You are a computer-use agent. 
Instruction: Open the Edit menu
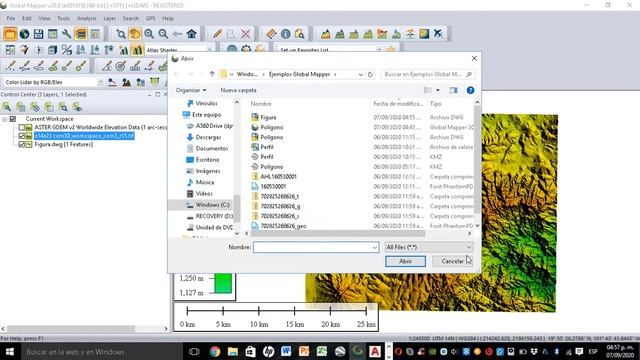[x=27, y=18]
